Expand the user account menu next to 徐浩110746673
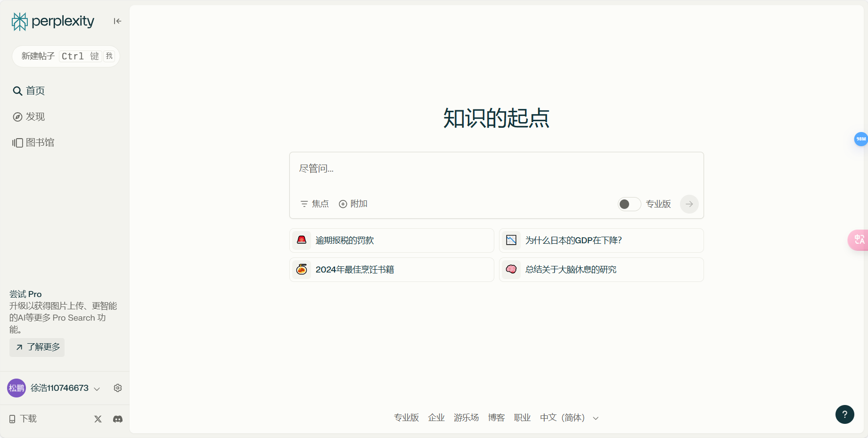This screenshot has height=438, width=868. coord(97,388)
